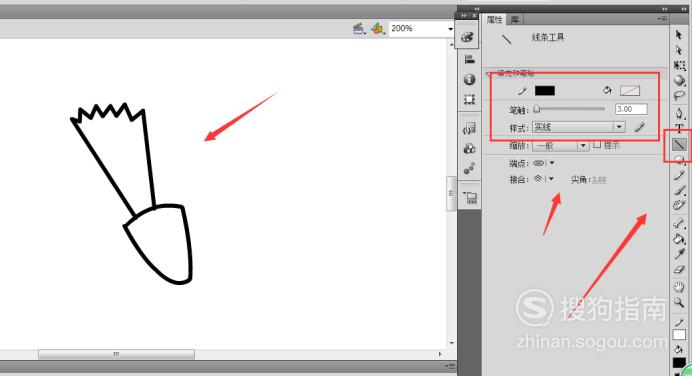Image resolution: width=692 pixels, height=376 pixels.
Task: Click the paint bucket icon beside fill swatch
Action: (607, 90)
